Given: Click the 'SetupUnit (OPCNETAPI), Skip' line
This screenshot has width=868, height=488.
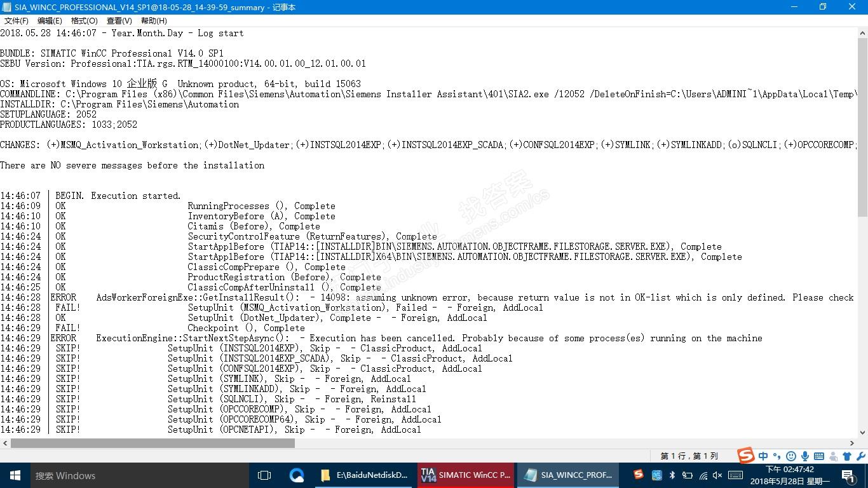Looking at the screenshot, I should 294,430.
